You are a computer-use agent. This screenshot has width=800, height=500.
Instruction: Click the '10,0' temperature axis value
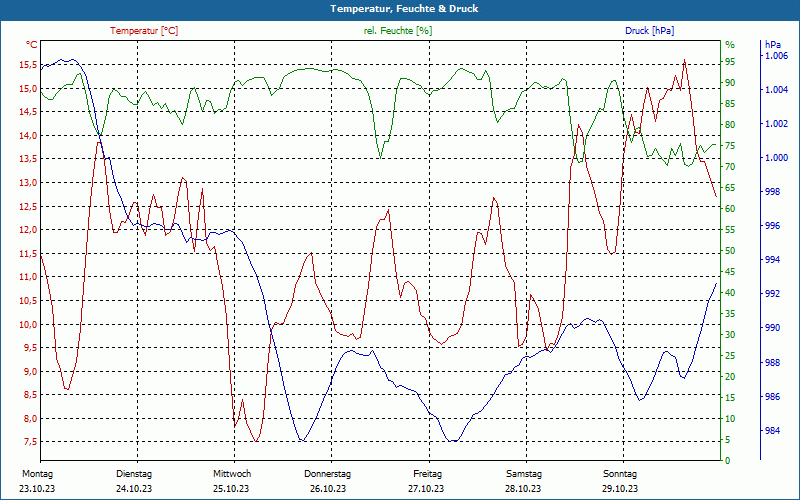pos(28,324)
